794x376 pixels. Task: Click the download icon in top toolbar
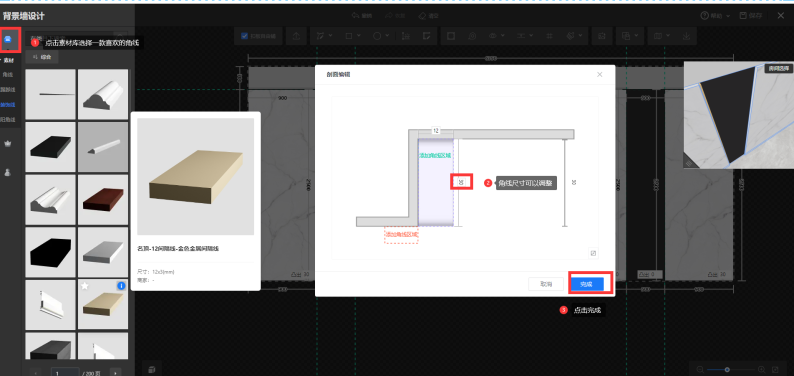pos(686,36)
